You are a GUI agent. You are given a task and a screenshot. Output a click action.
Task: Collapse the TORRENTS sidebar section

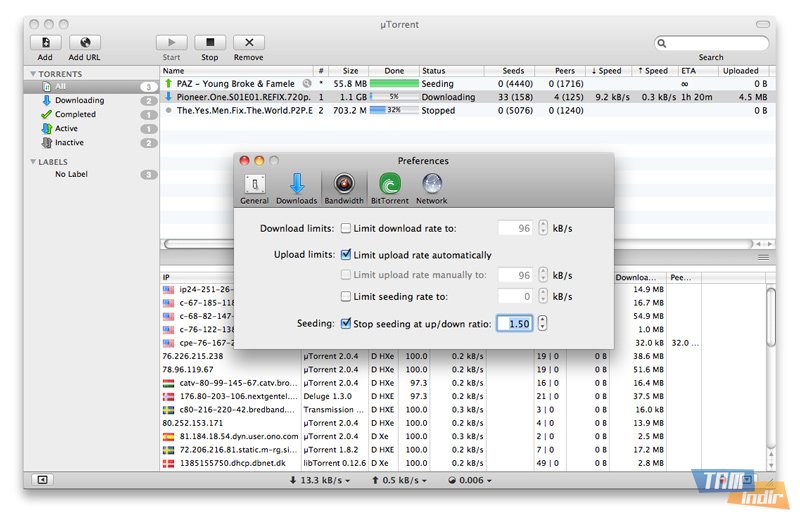click(x=33, y=74)
